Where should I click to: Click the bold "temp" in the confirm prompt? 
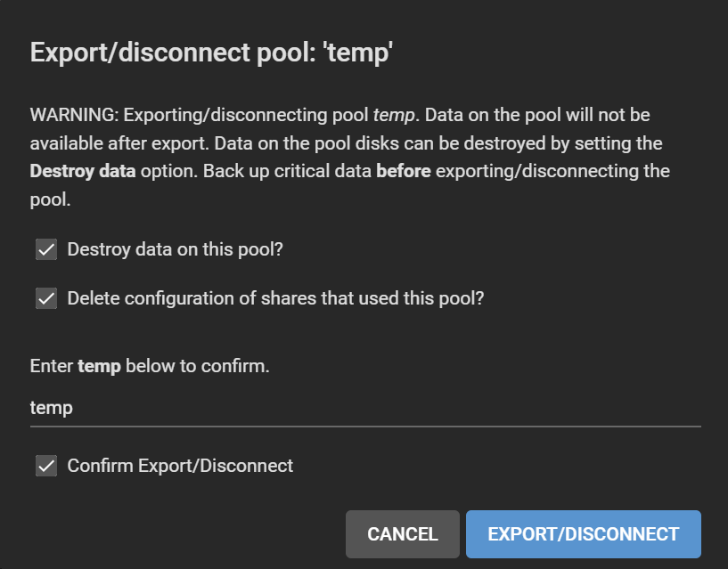pos(100,366)
